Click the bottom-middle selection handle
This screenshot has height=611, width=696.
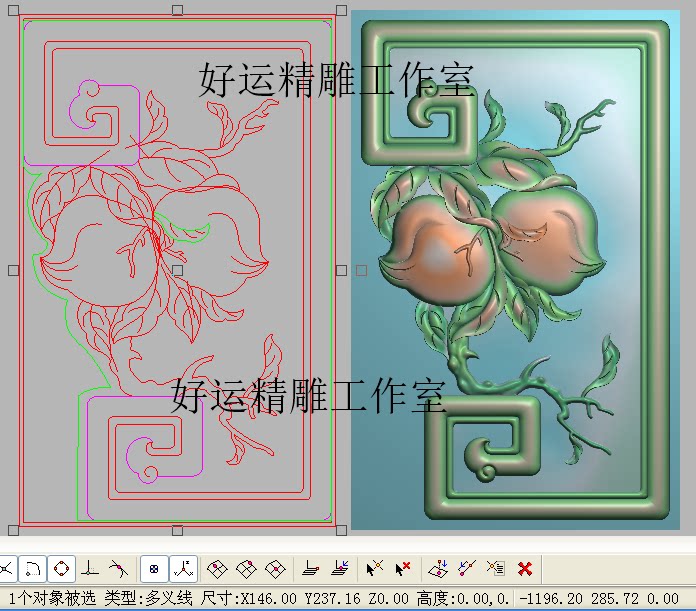[178, 530]
